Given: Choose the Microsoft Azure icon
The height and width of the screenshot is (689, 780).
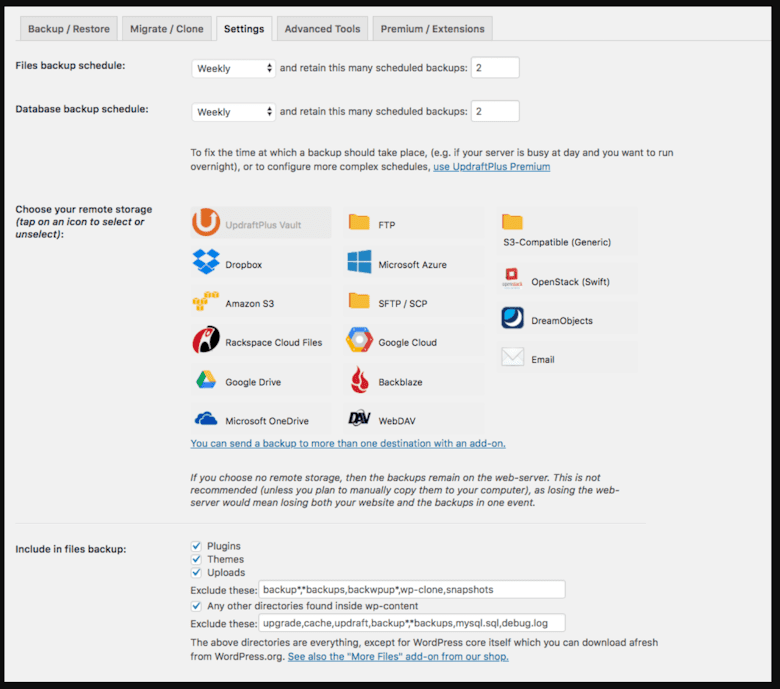Looking at the screenshot, I should click(x=359, y=262).
